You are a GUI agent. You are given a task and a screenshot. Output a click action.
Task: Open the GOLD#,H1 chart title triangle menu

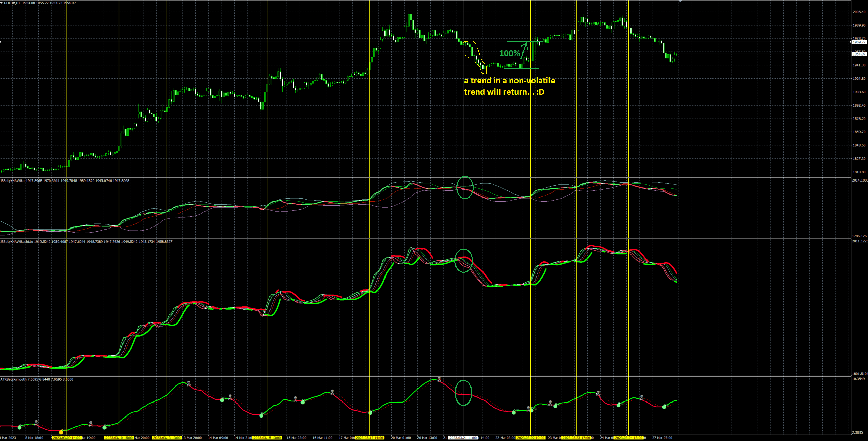click(2, 3)
